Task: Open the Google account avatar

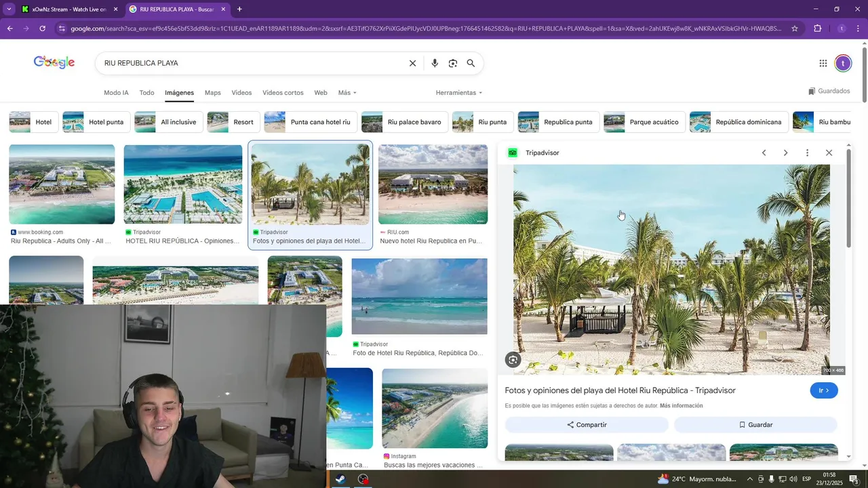Action: tap(843, 63)
